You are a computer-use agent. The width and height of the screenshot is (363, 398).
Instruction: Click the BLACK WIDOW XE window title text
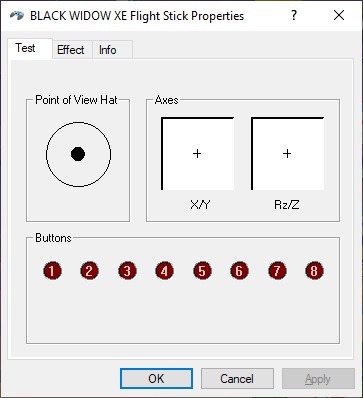pos(137,16)
